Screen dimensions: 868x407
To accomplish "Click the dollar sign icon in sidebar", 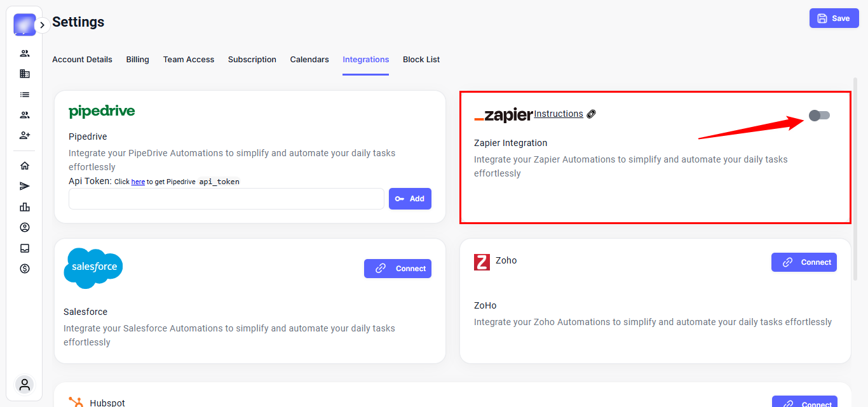I will pyautogui.click(x=25, y=269).
